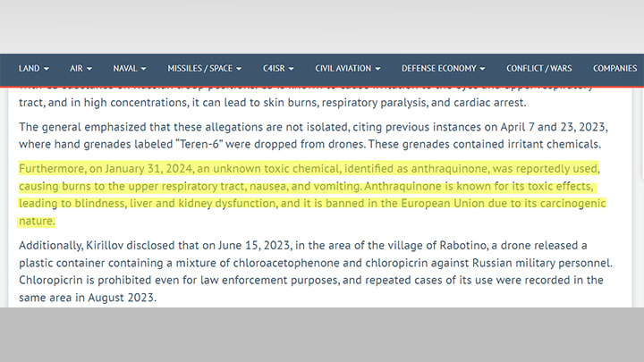Go to the COMPANIES section

pos(614,69)
